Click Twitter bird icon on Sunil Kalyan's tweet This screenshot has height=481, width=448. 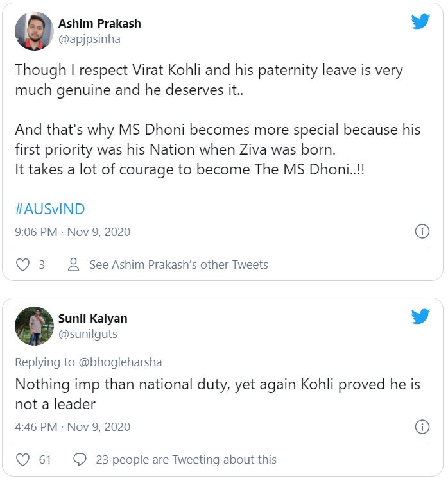[420, 316]
